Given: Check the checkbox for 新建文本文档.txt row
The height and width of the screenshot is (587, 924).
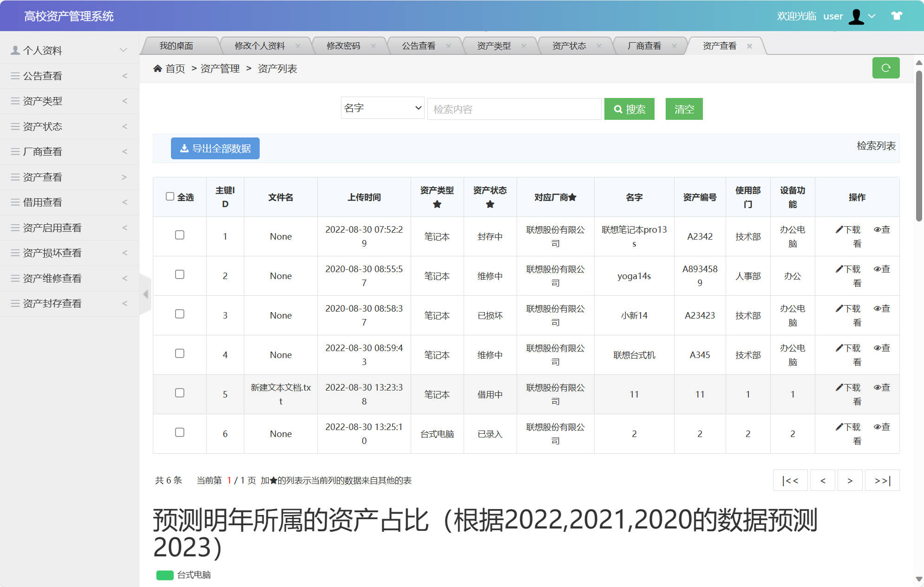Looking at the screenshot, I should pos(179,393).
